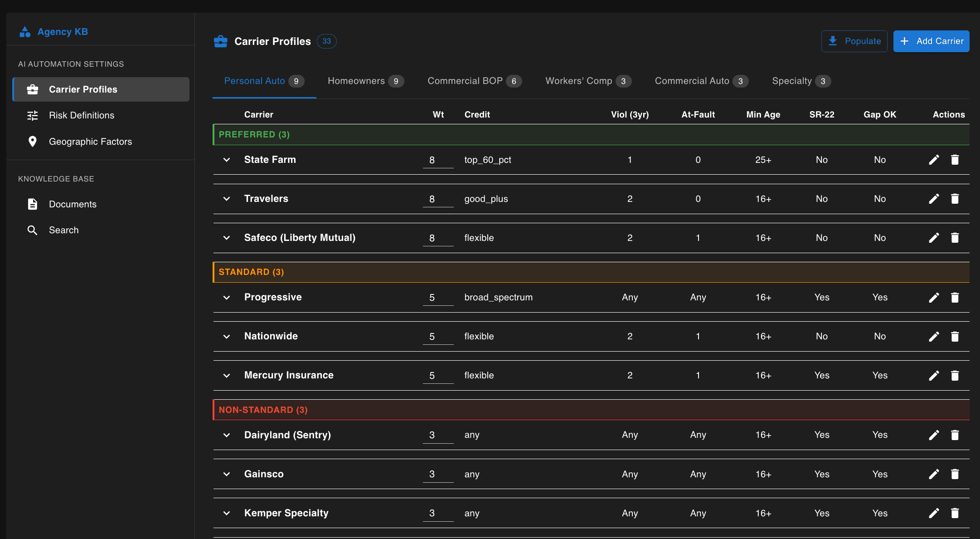Viewport: 980px width, 539px height.
Task: Click the NON-STANDARD (3) group header
Action: click(591, 410)
